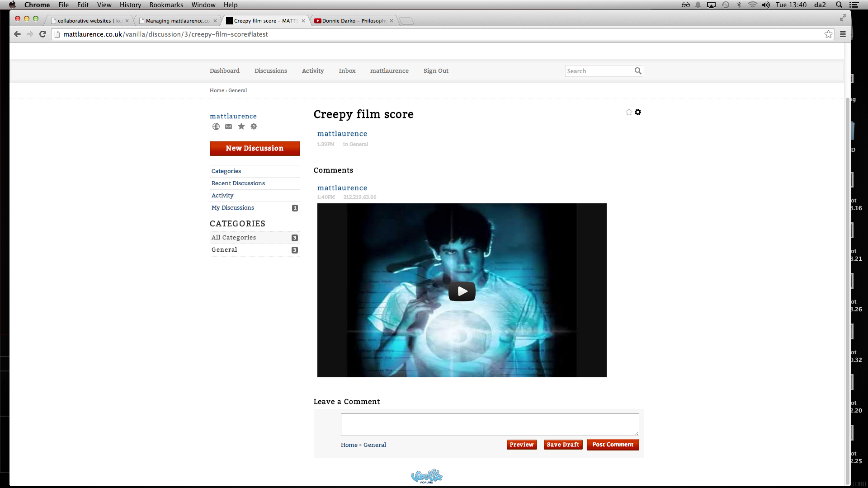
Task: Open the macOS Spotlight search icon
Action: tap(839, 5)
